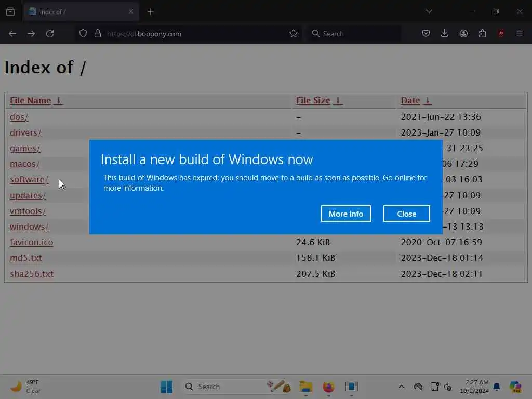
Task: Click the browser Search box
Action: coord(354,34)
